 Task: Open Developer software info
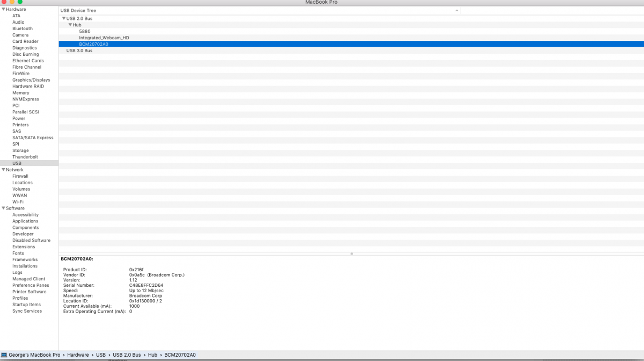23,234
